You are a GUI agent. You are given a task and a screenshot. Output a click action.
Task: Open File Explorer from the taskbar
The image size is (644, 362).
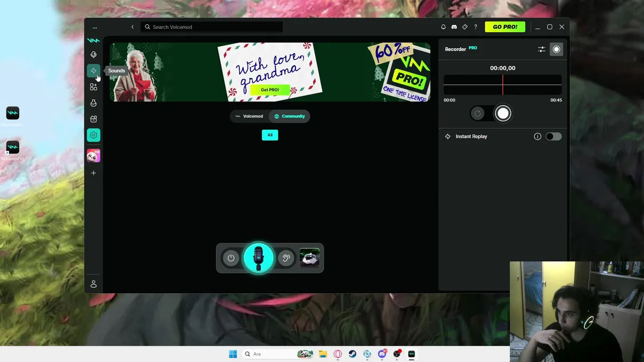(323, 354)
